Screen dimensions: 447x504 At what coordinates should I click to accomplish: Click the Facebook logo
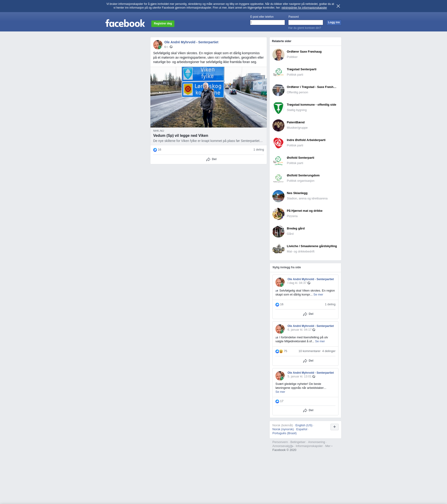click(x=125, y=23)
